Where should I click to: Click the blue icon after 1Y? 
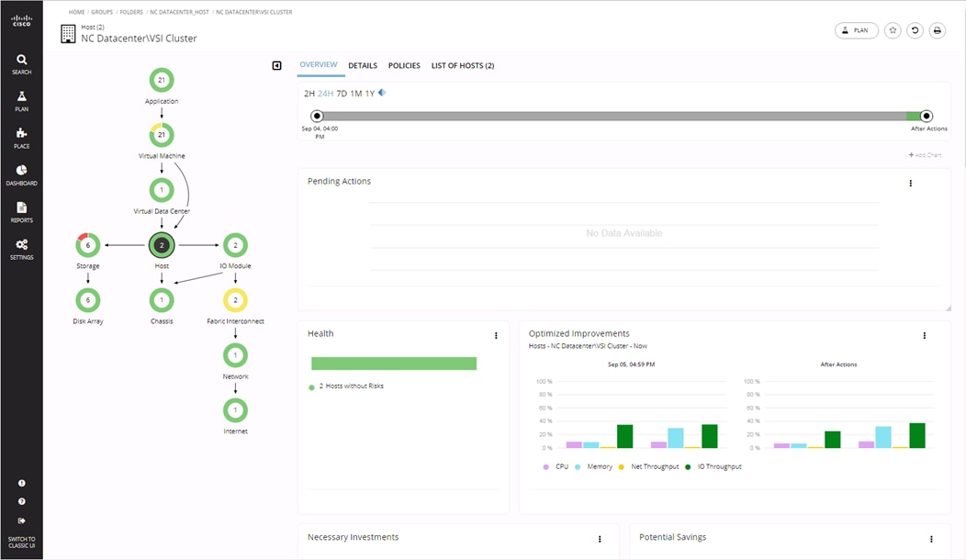382,93
